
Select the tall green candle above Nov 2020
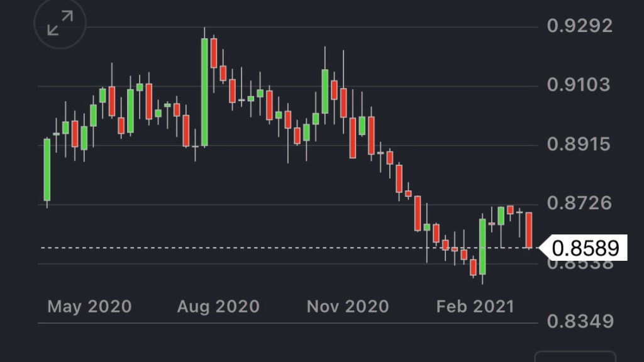pos(325,91)
